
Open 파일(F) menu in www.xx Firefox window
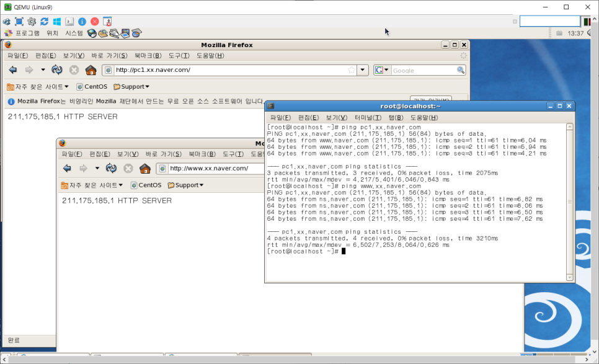72,154
